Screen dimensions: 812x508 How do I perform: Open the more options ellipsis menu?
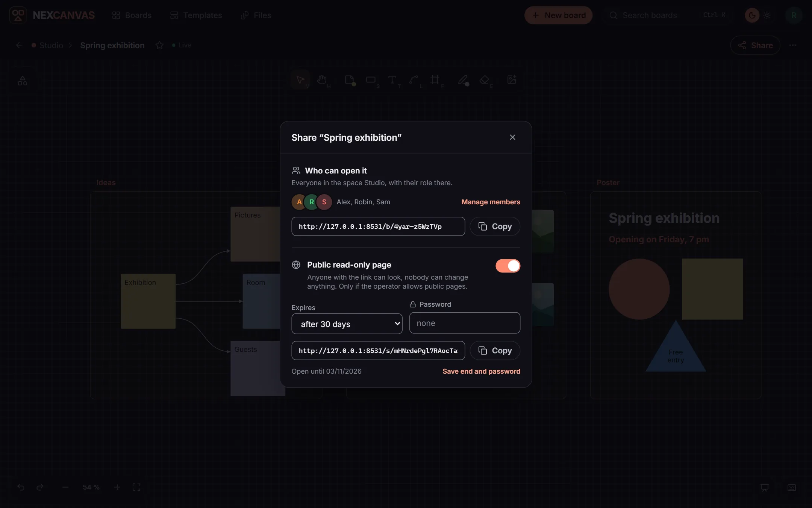tap(793, 45)
